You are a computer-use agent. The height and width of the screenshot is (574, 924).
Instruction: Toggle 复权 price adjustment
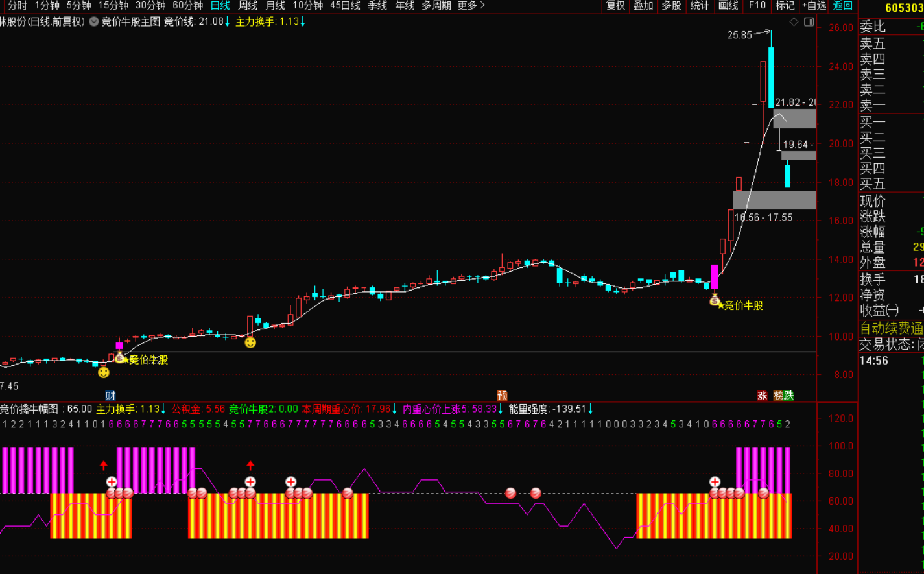click(x=615, y=6)
